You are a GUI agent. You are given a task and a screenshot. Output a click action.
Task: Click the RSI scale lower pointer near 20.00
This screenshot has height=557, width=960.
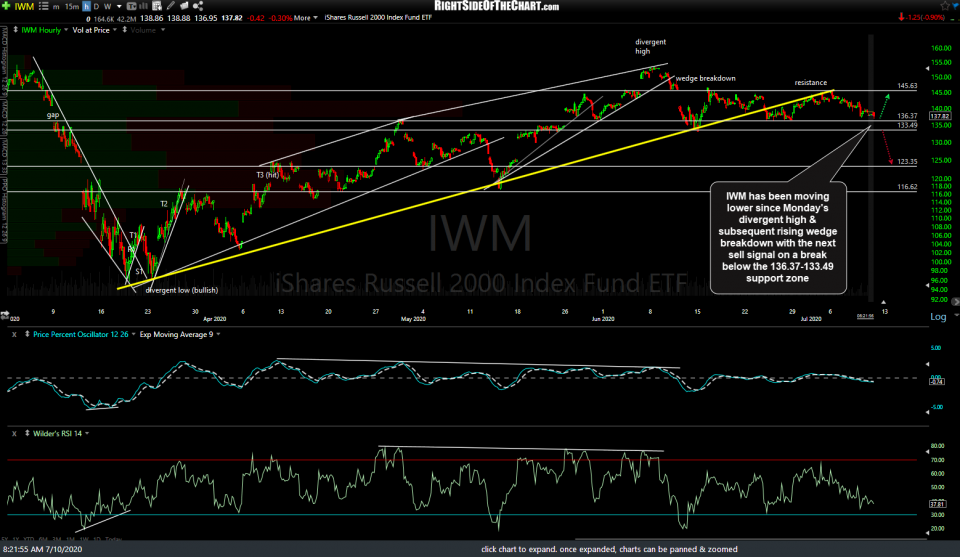tap(928, 533)
